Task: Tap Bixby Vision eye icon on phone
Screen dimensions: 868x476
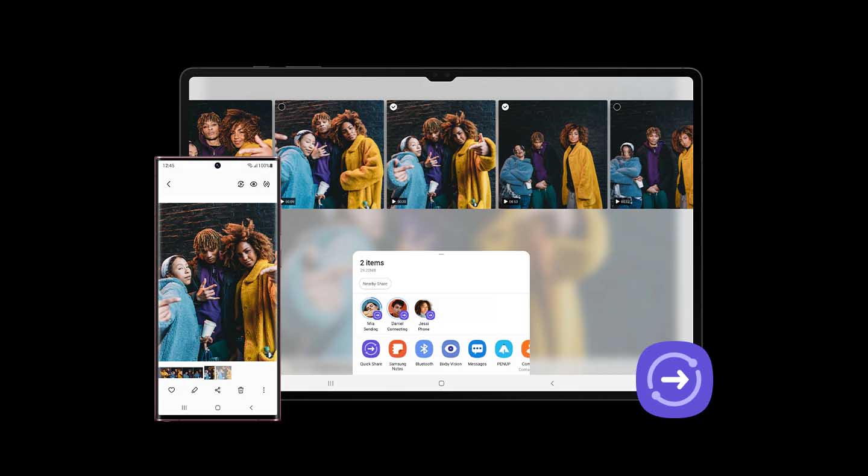Action: 254,184
